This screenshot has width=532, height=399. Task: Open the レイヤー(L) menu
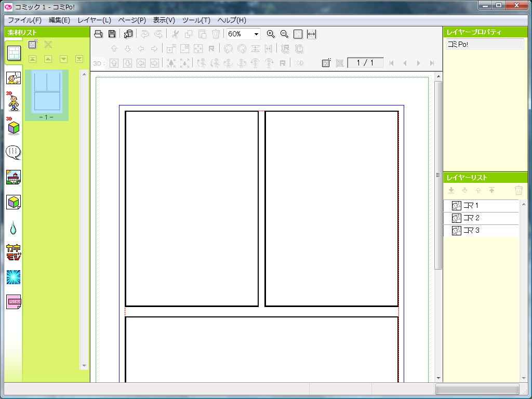(x=95, y=20)
